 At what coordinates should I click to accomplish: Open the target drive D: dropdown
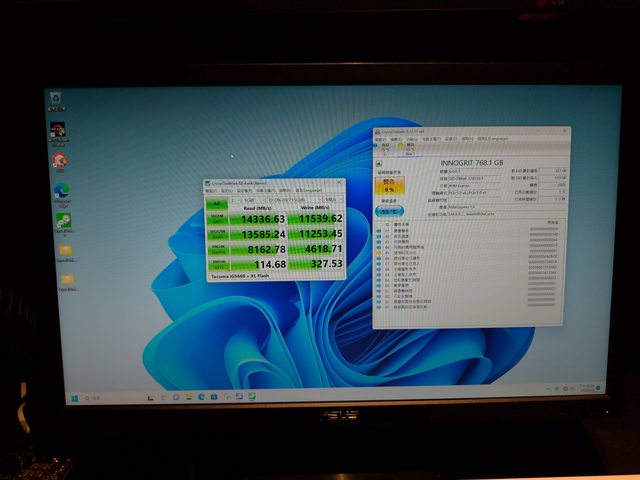290,200
